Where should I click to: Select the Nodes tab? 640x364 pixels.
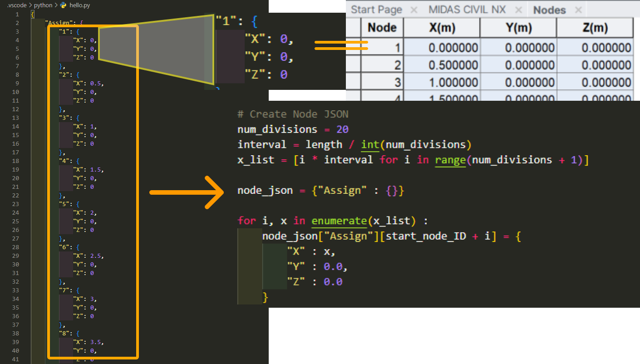pos(550,10)
